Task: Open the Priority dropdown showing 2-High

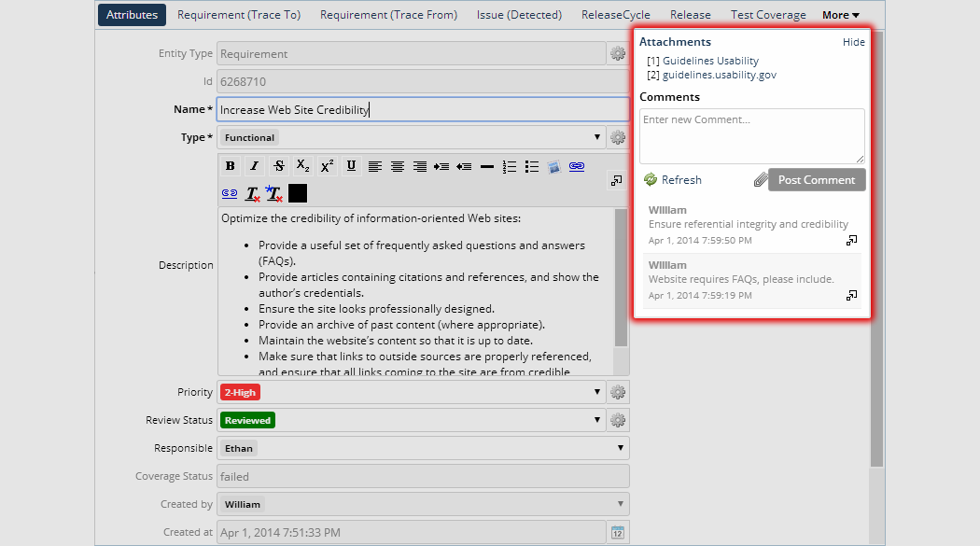Action: tap(412, 393)
